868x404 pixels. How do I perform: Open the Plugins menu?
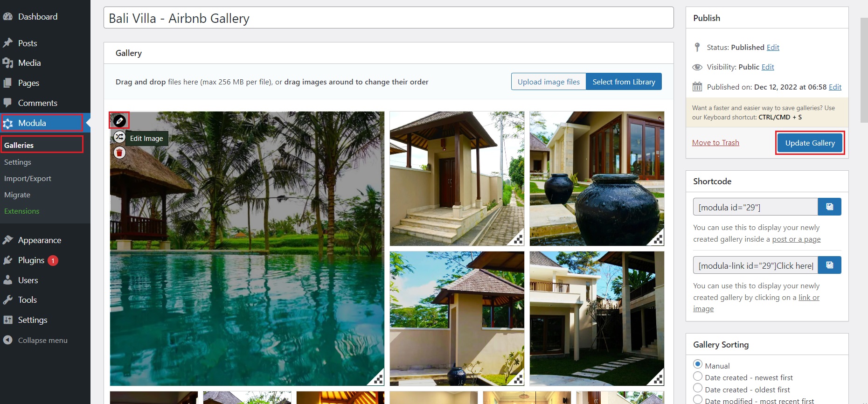[x=31, y=260]
